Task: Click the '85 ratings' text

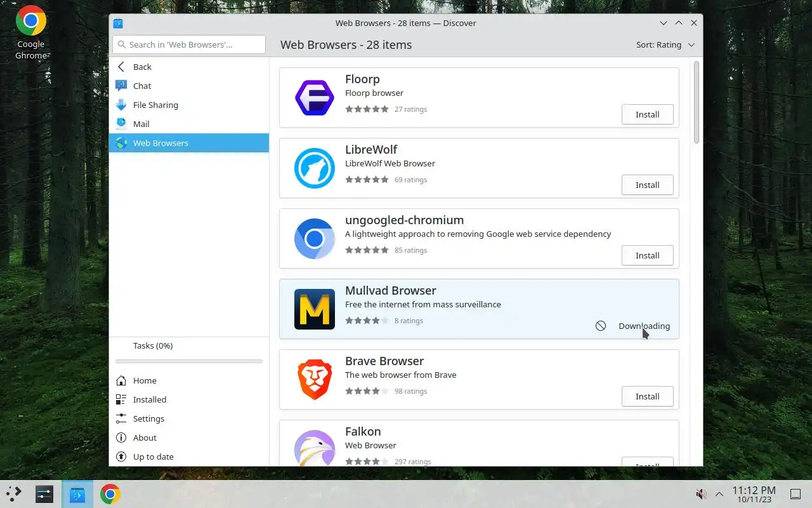Action: tap(410, 250)
